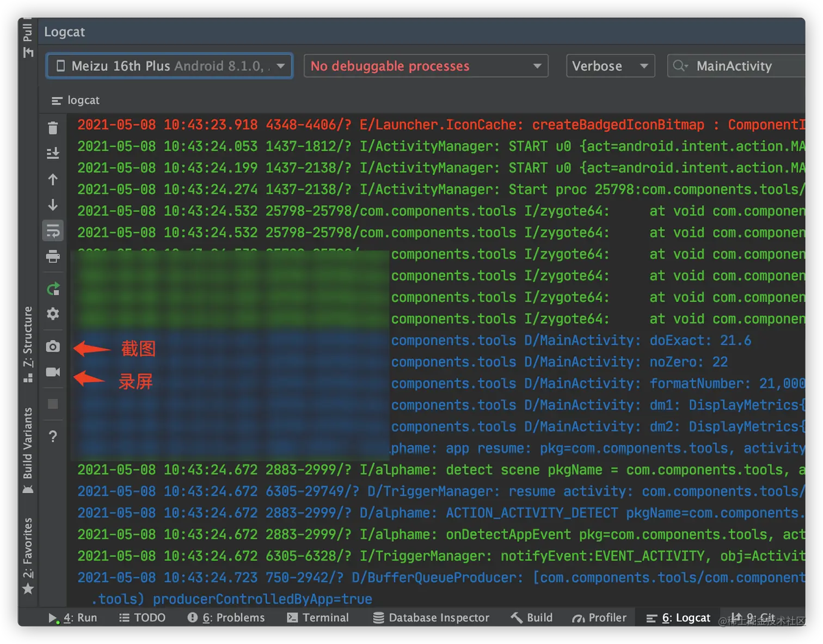This screenshot has width=823, height=644.
Task: Click the Start proc 25798 log line
Action: (x=441, y=189)
